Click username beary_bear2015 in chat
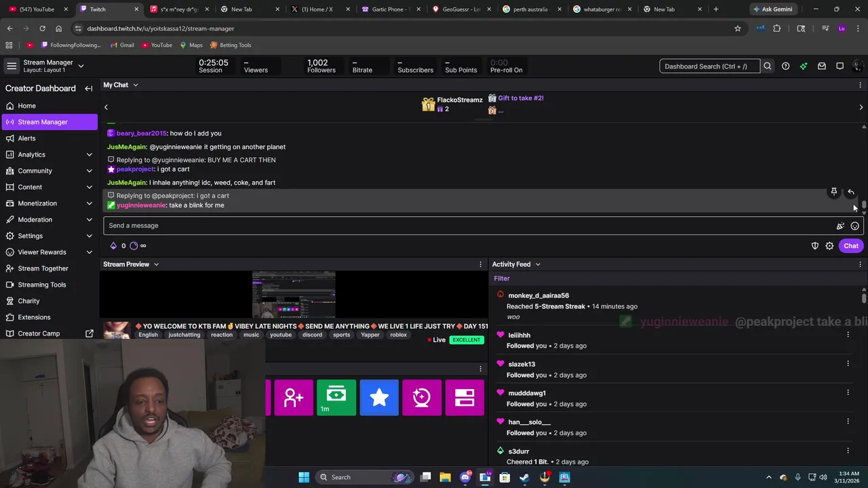The image size is (868, 488). pyautogui.click(x=141, y=134)
